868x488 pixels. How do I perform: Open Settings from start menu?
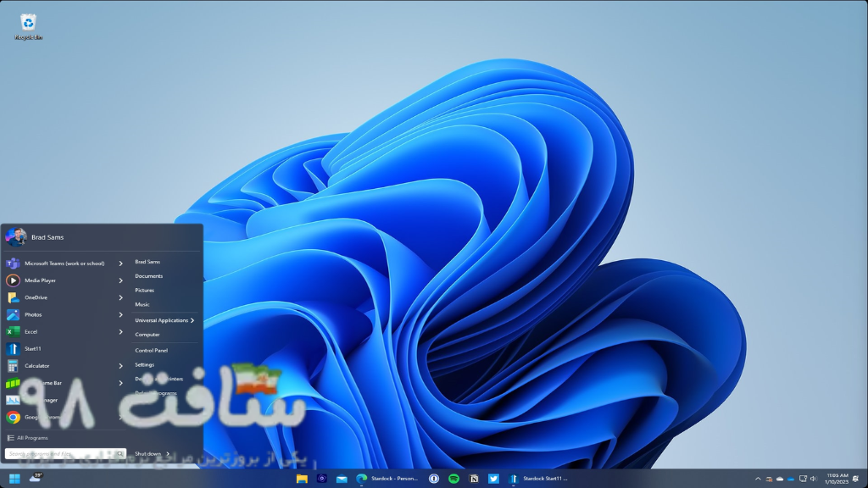tap(144, 364)
